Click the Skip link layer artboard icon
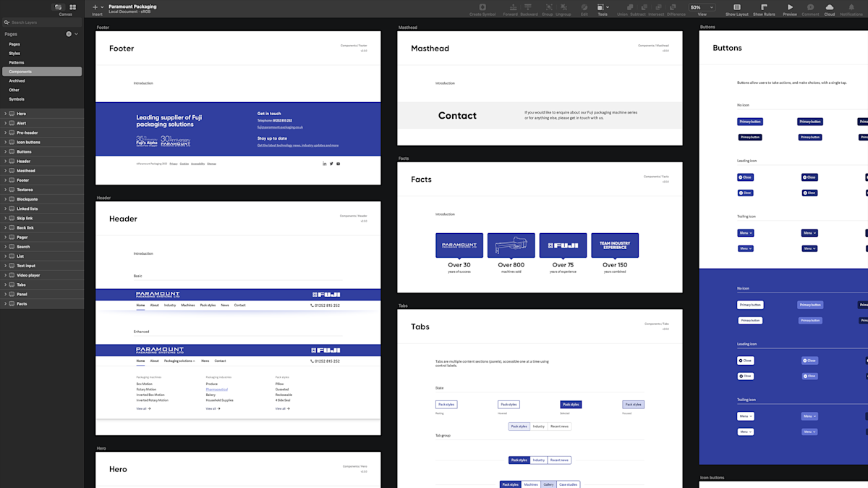Viewport: 868px width, 488px height. point(12,218)
